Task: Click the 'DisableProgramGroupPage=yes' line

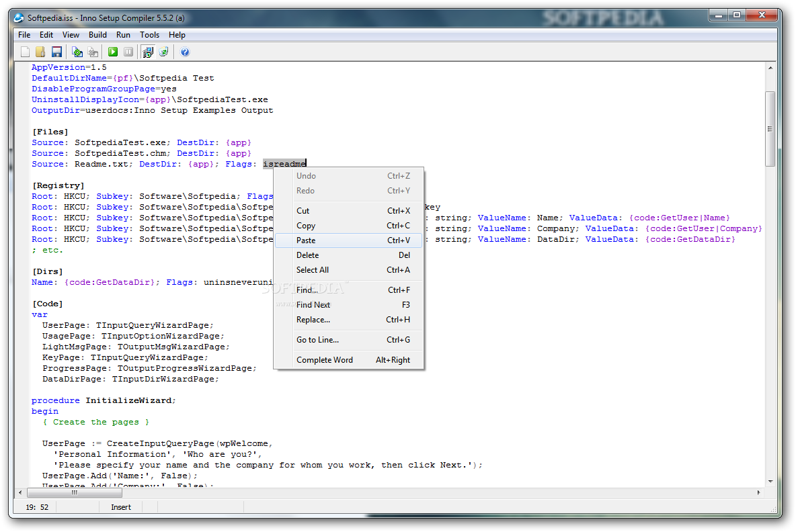Action: tap(104, 89)
